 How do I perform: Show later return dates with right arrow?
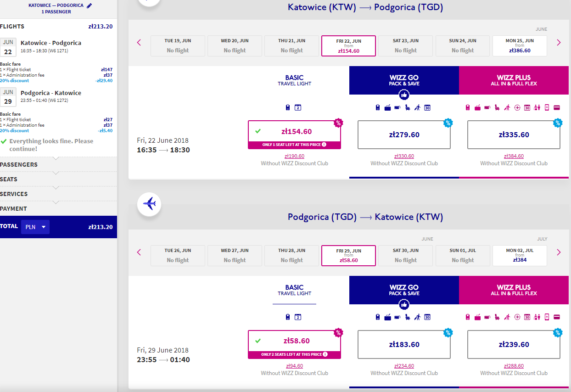point(559,252)
